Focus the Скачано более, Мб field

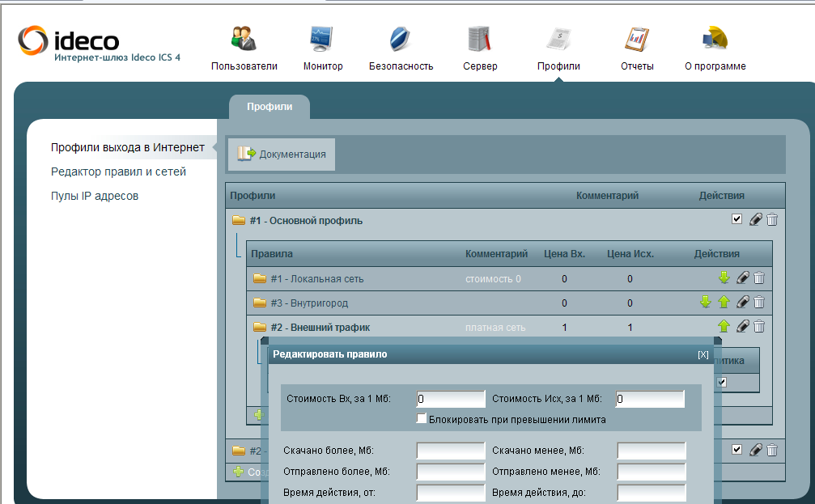click(x=451, y=451)
